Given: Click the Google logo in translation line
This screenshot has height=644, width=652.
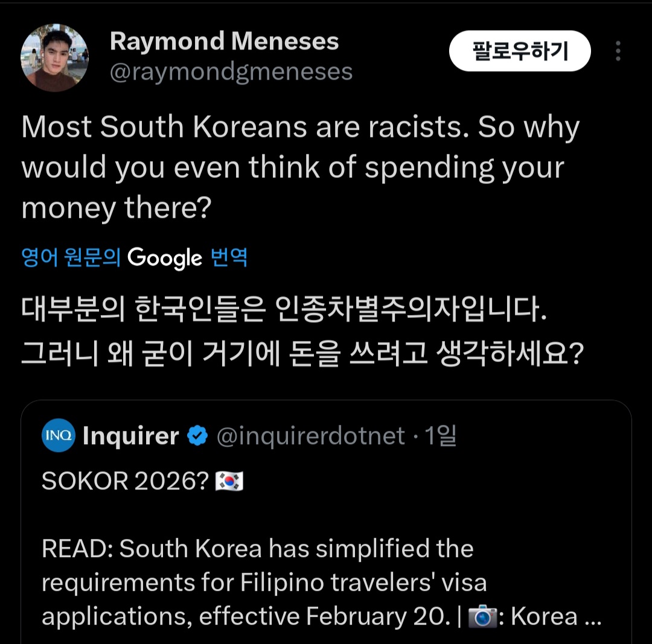Looking at the screenshot, I should (x=165, y=258).
